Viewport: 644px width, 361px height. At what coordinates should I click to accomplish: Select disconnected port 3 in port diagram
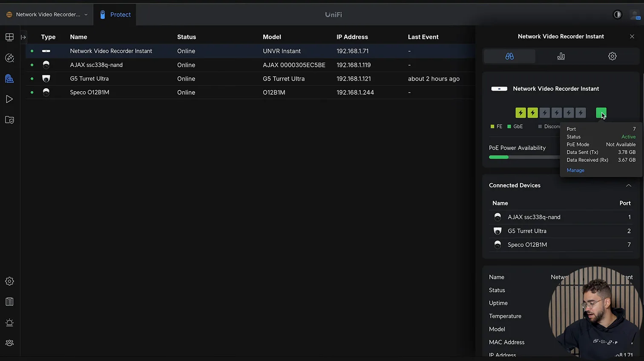tap(544, 113)
